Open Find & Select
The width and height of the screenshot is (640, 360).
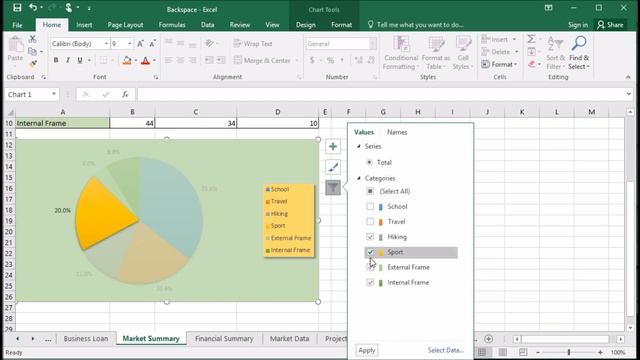click(x=579, y=53)
